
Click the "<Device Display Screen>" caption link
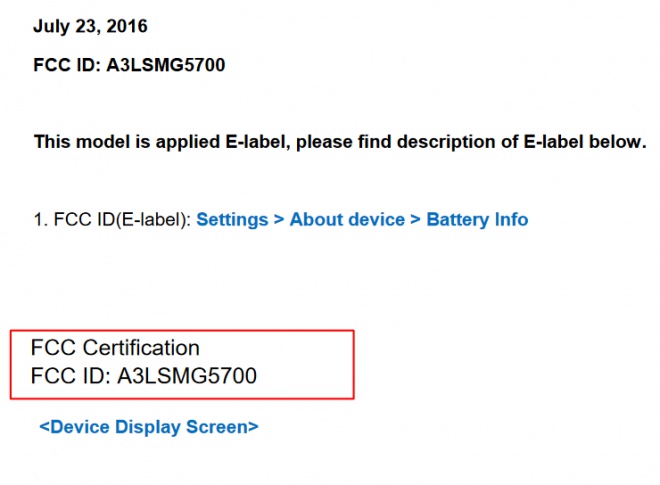point(149,427)
